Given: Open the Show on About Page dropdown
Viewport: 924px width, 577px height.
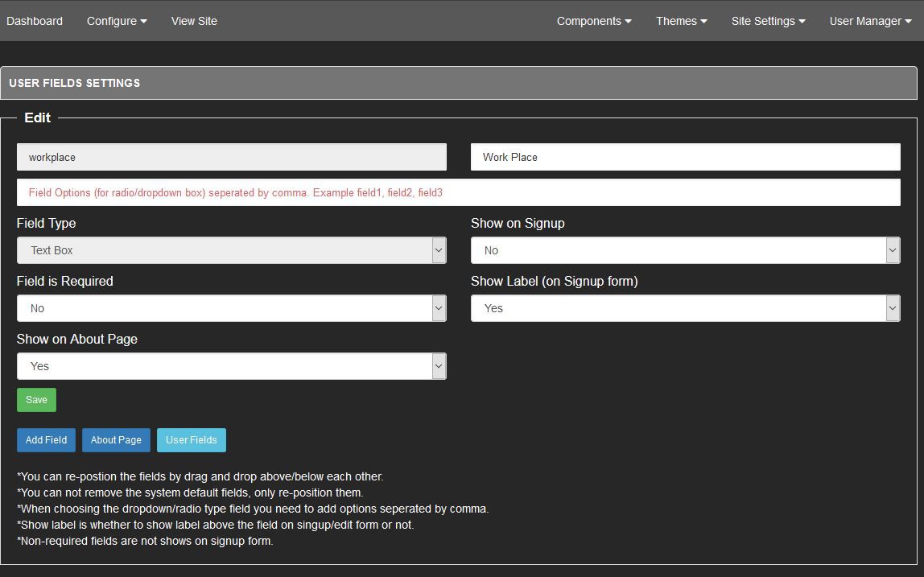Looking at the screenshot, I should [232, 366].
